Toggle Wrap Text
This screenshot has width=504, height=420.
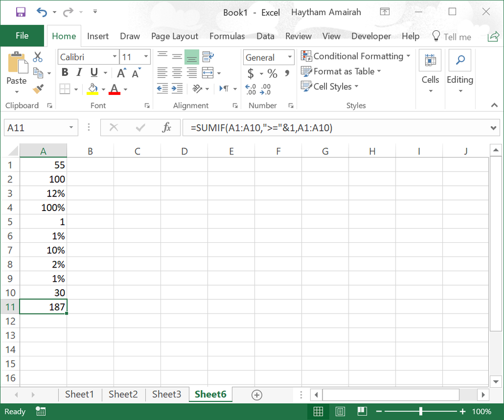point(208,57)
